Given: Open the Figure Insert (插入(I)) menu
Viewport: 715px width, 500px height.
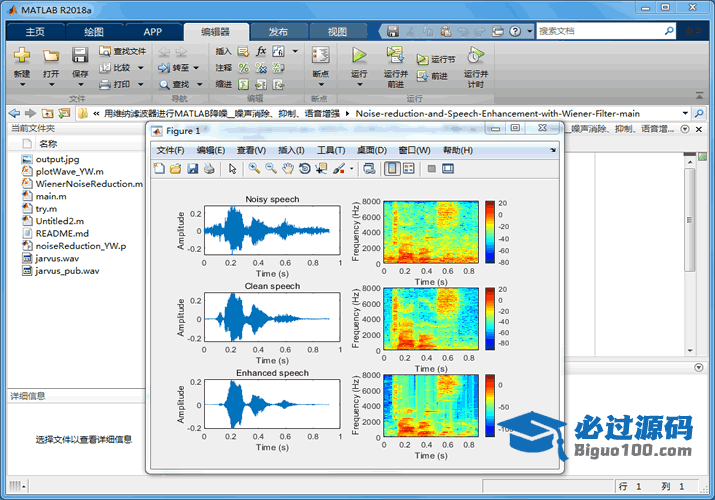Looking at the screenshot, I should click(291, 150).
